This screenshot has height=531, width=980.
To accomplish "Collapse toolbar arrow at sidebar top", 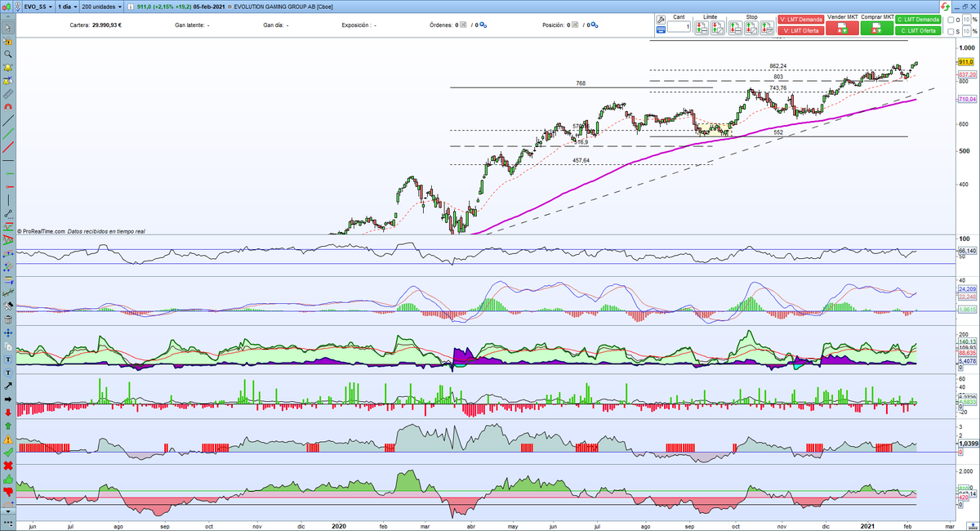I will [x=8, y=17].
